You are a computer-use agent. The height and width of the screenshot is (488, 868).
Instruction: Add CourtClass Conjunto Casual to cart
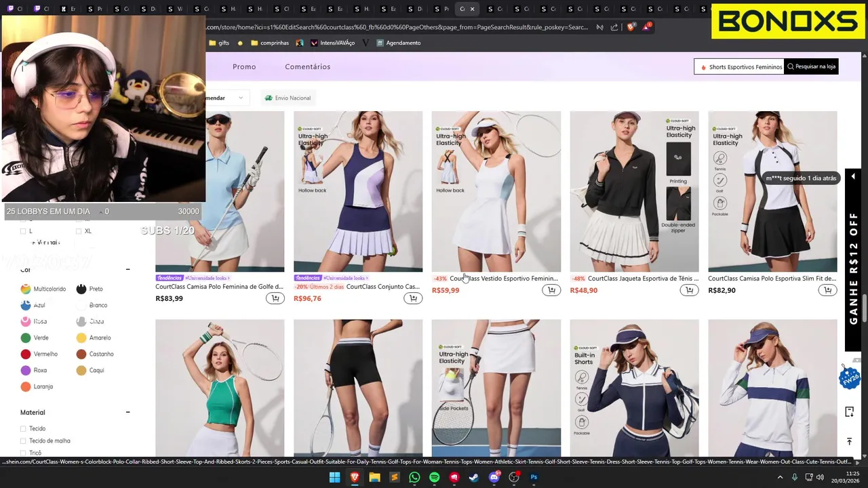413,298
